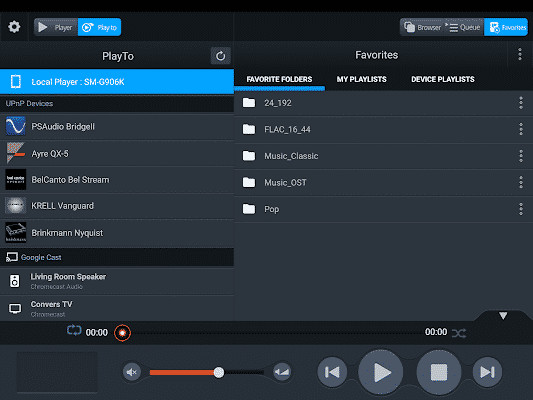Click the UPnP Devices section header
533x400 pixels.
[117, 104]
